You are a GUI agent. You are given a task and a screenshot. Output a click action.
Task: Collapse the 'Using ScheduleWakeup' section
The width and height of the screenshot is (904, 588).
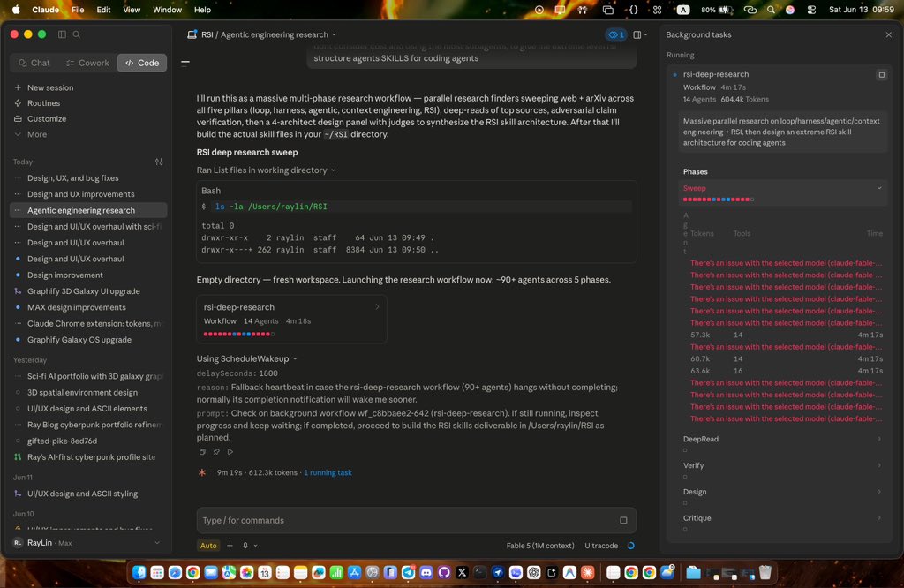(x=247, y=358)
